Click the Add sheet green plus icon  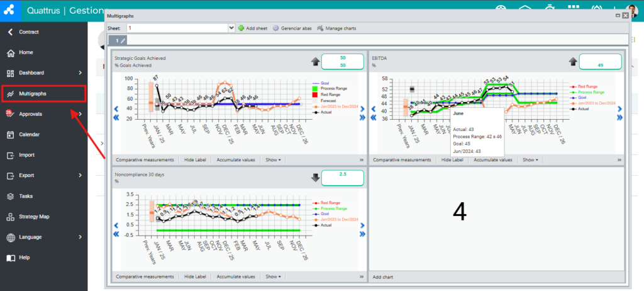[x=241, y=28]
